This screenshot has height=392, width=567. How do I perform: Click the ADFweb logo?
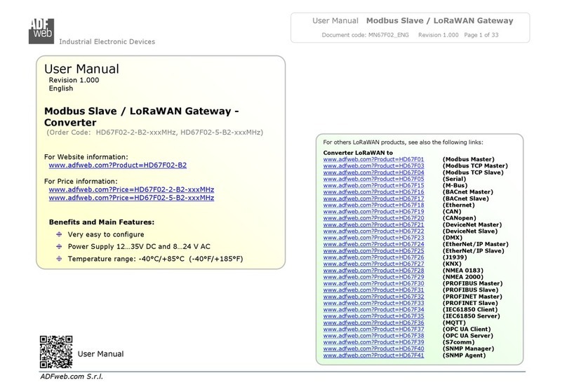coord(41,31)
